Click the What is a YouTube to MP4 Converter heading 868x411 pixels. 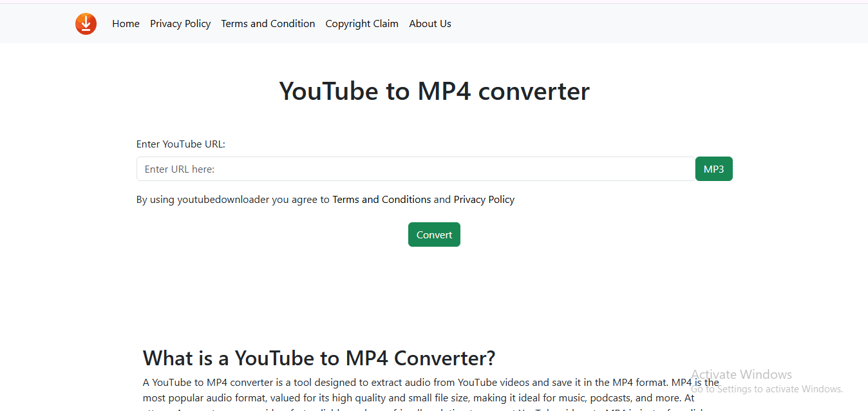click(319, 358)
